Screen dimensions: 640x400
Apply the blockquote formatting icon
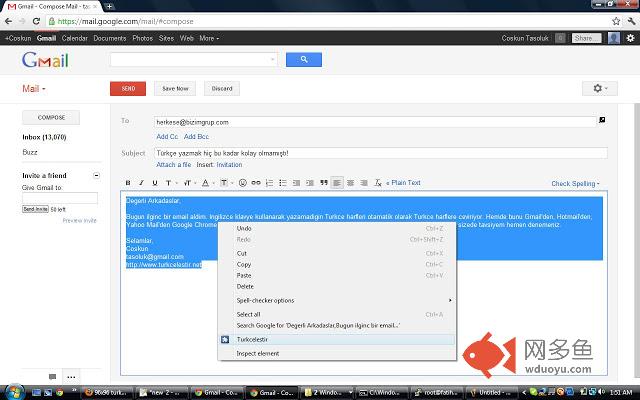click(x=324, y=182)
